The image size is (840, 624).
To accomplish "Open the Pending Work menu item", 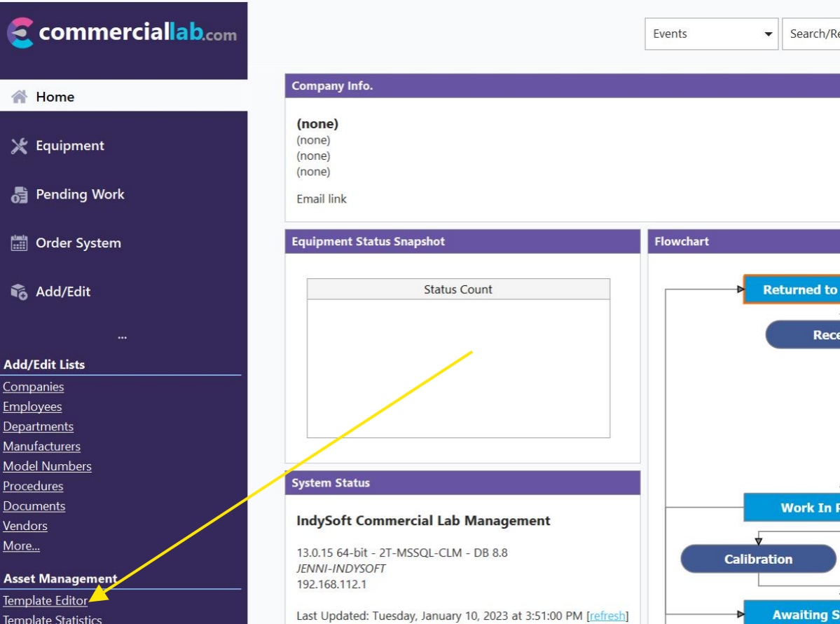I will click(80, 194).
